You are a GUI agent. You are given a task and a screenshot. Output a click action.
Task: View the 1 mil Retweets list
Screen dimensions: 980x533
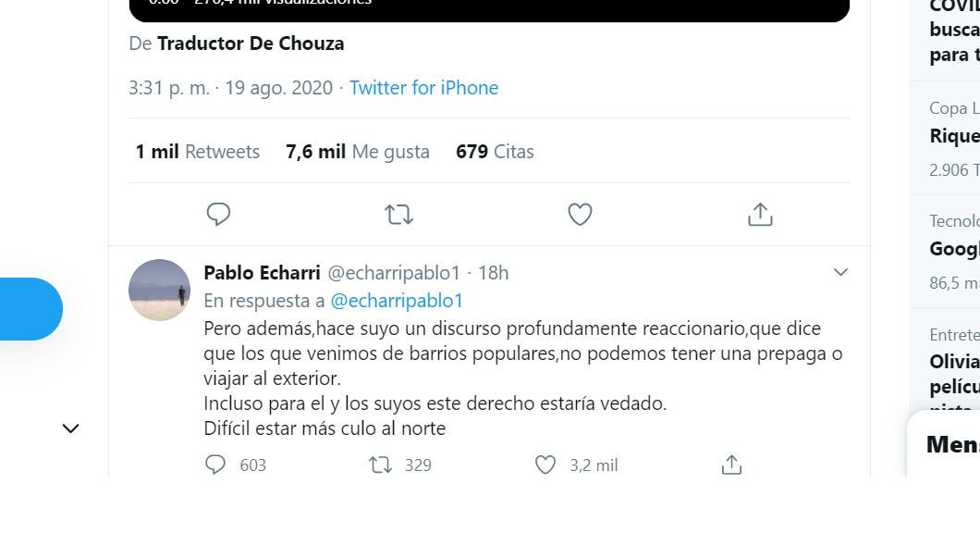coord(198,152)
